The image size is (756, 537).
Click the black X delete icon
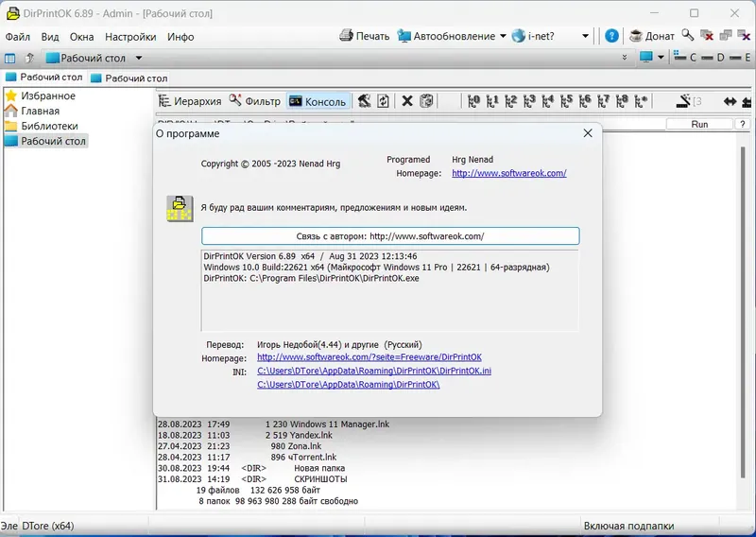point(407,101)
